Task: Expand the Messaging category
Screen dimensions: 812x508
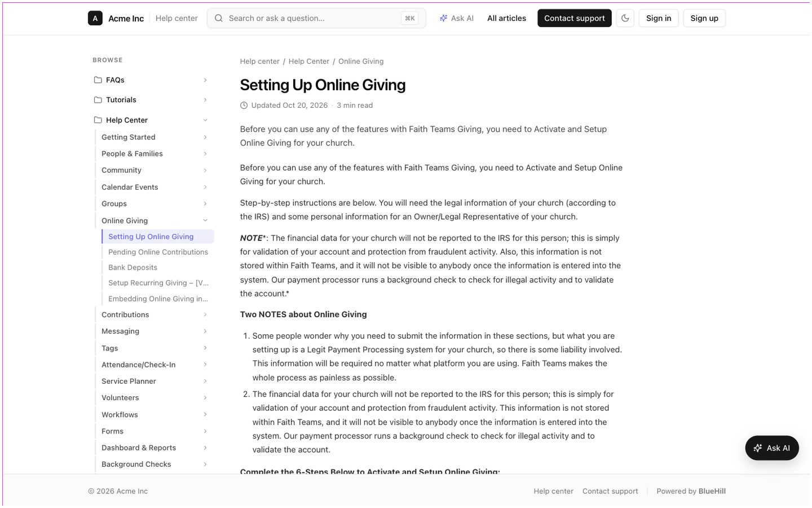Action: (155, 331)
